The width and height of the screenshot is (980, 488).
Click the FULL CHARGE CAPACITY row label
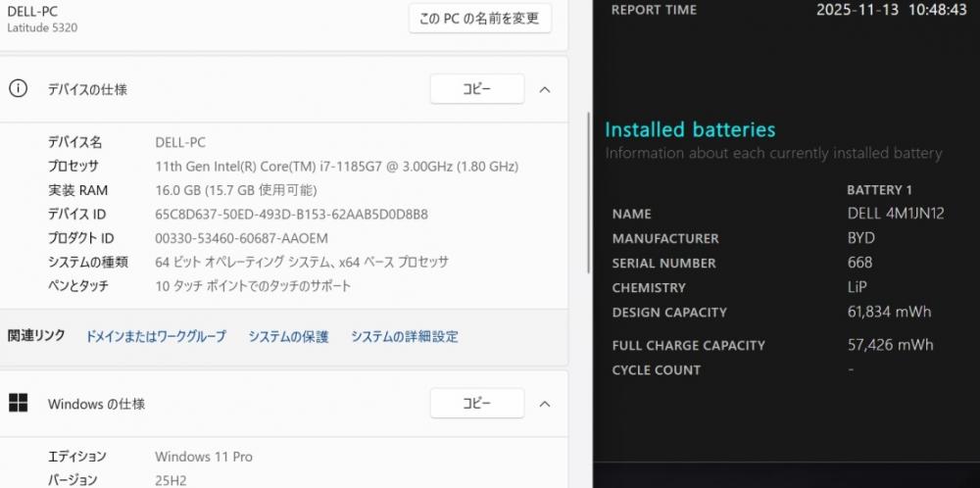point(689,346)
